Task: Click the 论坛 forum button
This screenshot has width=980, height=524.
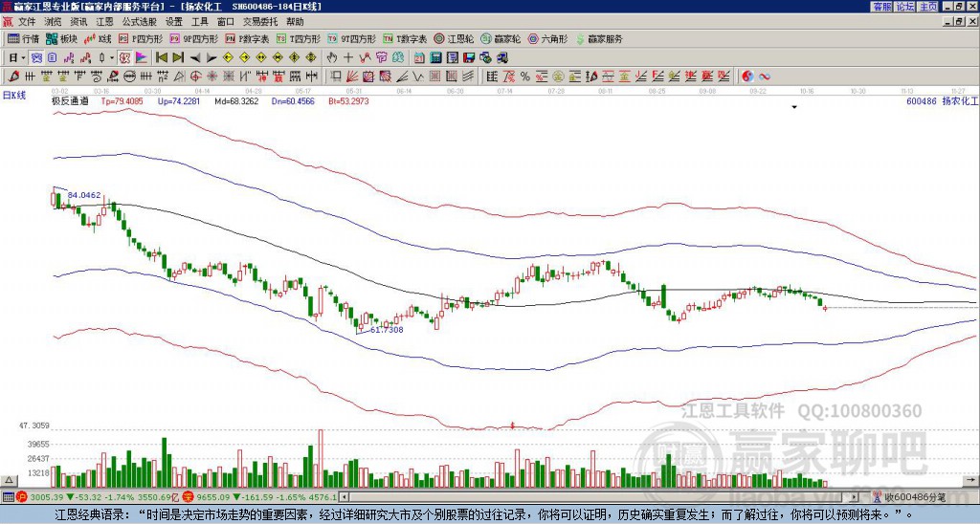Action: 905,7
